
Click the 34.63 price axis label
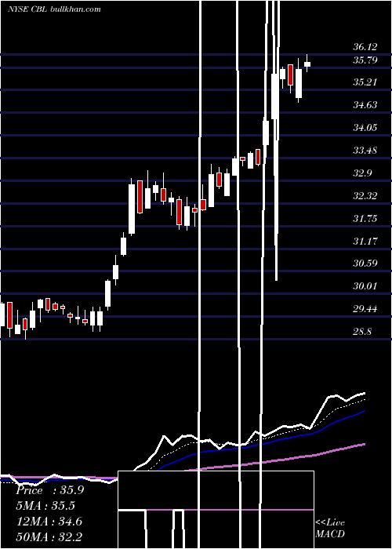click(x=365, y=104)
